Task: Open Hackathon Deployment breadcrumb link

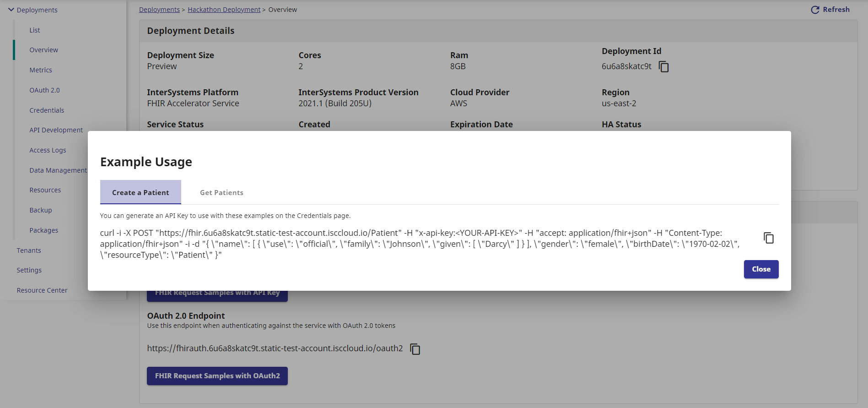Action: 224,10
